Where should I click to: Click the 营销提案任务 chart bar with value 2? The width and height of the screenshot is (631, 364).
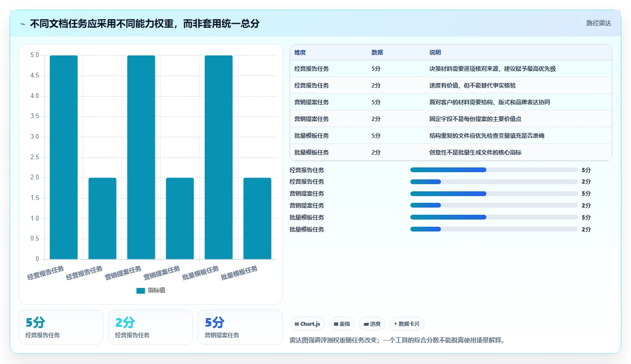[x=180, y=219]
